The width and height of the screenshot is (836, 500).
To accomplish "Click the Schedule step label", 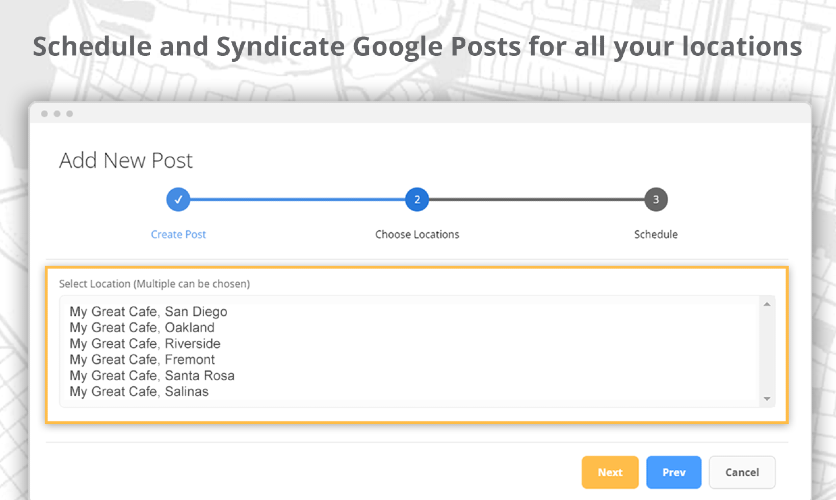I will [656, 235].
